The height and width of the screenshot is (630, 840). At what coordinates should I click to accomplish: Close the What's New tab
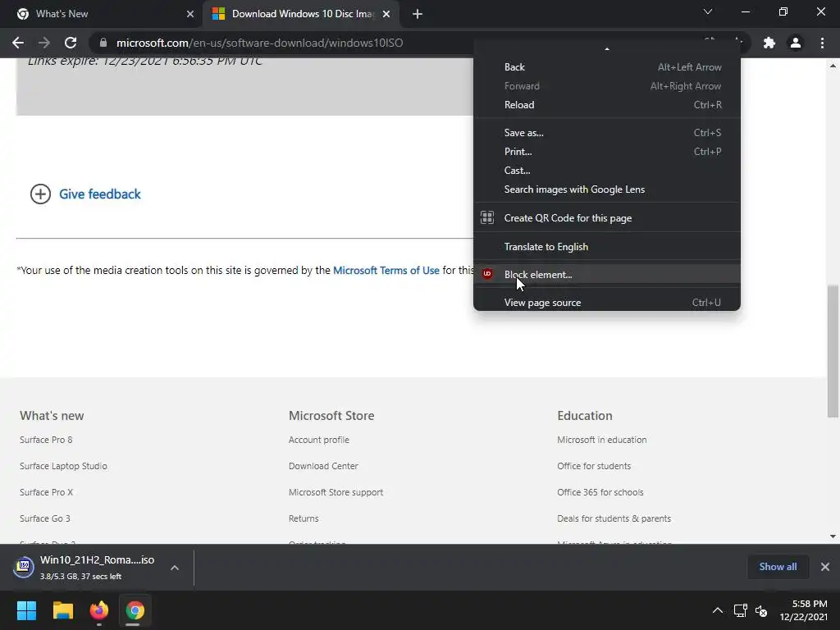pos(190,14)
